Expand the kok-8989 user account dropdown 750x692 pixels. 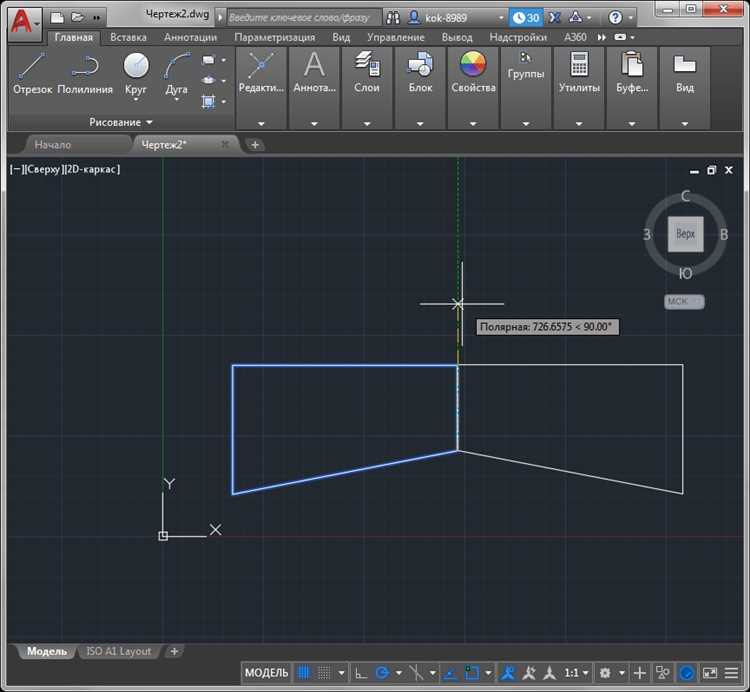[x=501, y=18]
